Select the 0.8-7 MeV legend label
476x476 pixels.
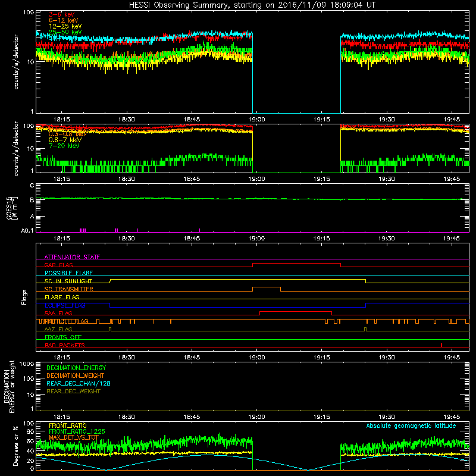tap(65, 140)
